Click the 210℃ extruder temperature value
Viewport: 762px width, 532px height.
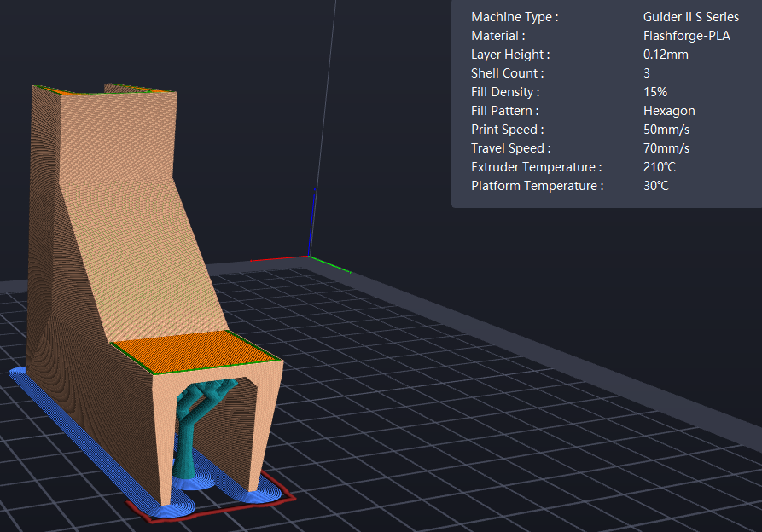pyautogui.click(x=660, y=167)
